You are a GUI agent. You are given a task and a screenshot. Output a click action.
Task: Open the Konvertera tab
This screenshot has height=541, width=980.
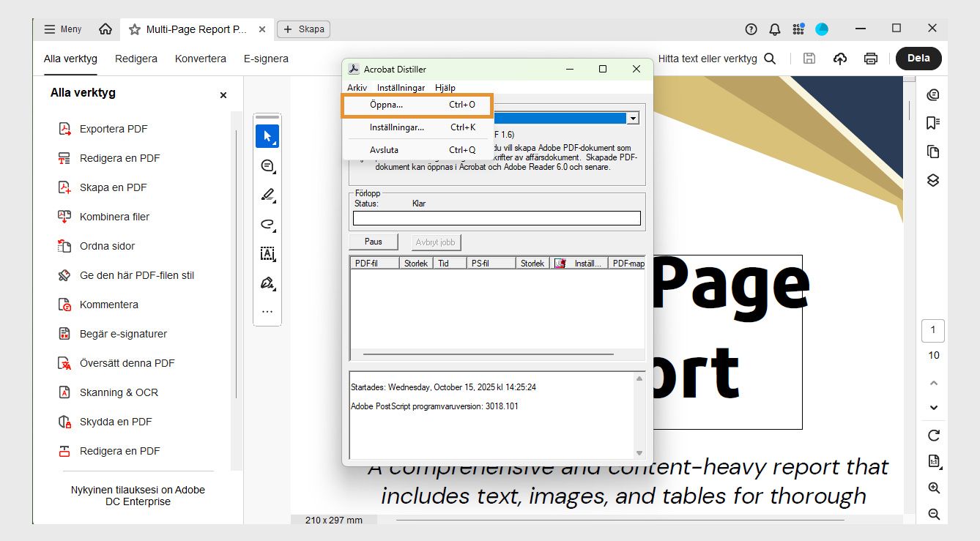(201, 59)
